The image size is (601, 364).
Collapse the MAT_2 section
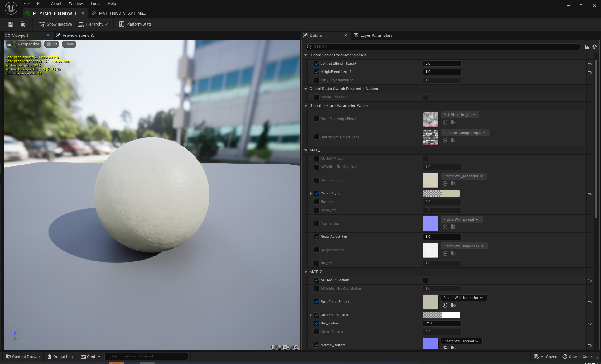click(x=306, y=272)
